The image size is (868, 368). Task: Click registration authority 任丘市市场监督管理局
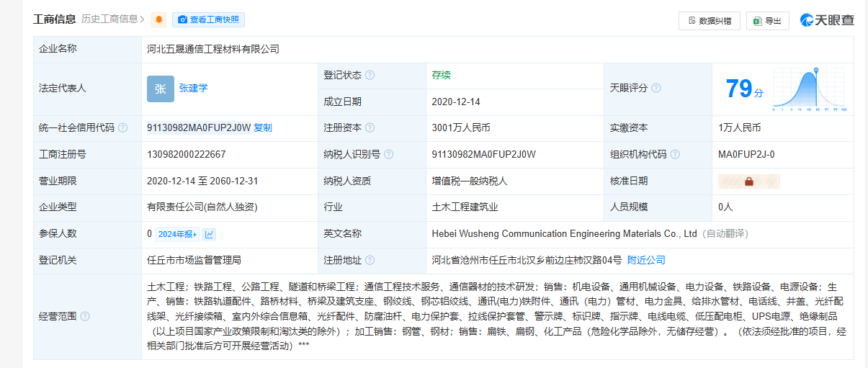coord(193,260)
